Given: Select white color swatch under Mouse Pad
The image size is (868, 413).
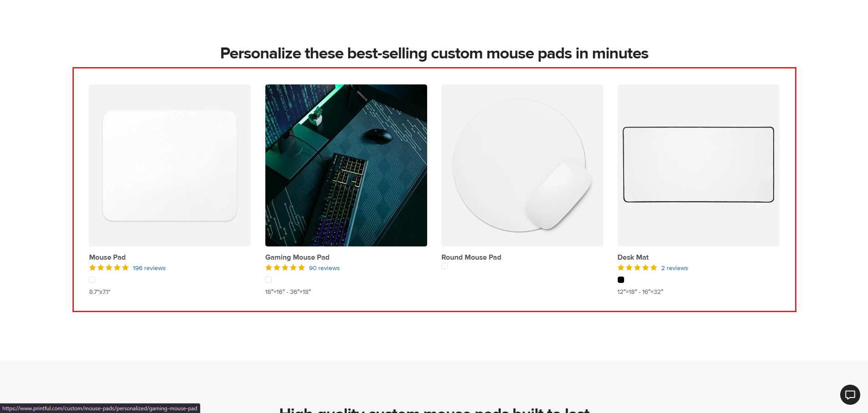Looking at the screenshot, I should pos(92,280).
